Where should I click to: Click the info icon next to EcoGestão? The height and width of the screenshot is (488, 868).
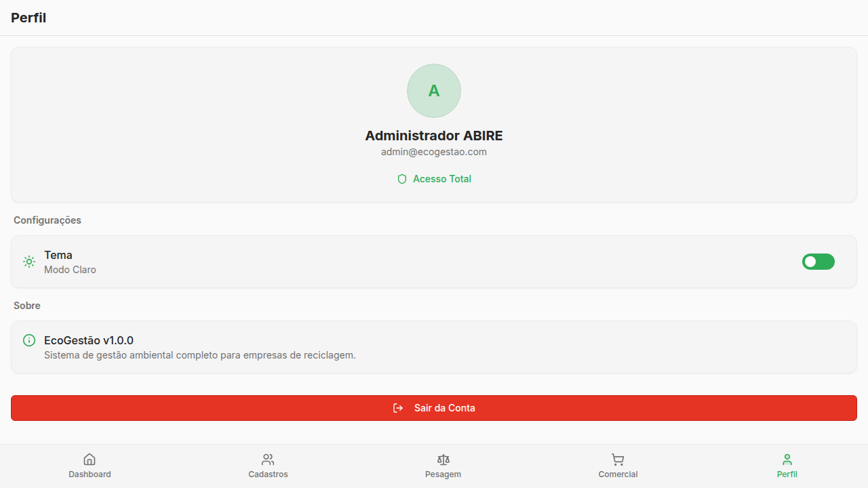29,340
